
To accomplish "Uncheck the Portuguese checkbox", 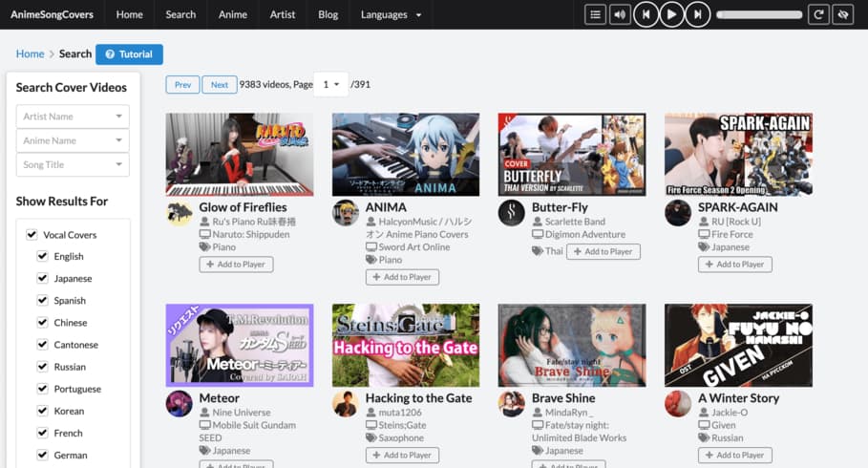I will click(42, 389).
